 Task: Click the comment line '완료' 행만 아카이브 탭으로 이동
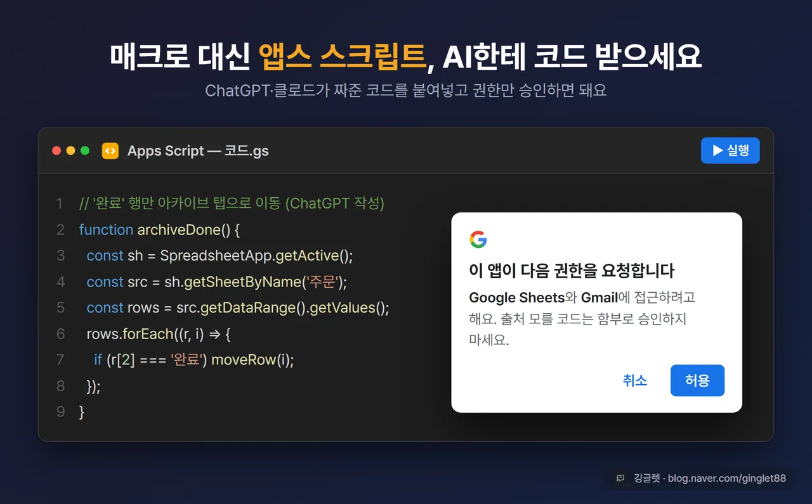(232, 204)
